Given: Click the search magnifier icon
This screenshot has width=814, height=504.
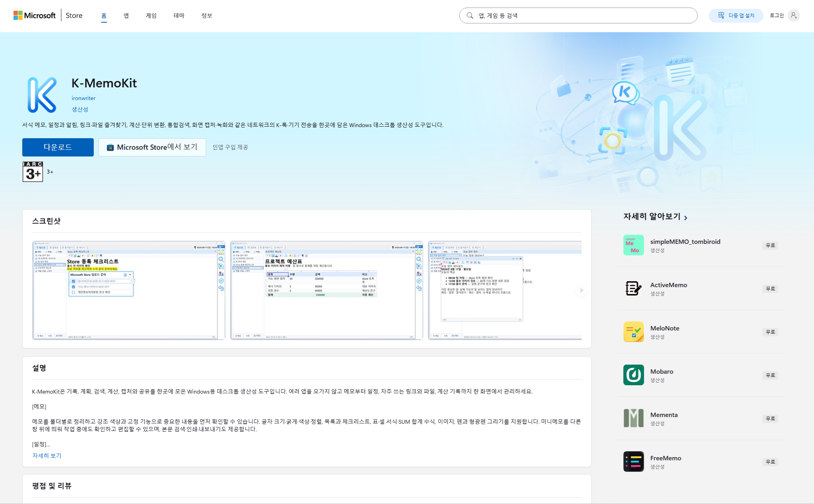Looking at the screenshot, I should tap(470, 15).
